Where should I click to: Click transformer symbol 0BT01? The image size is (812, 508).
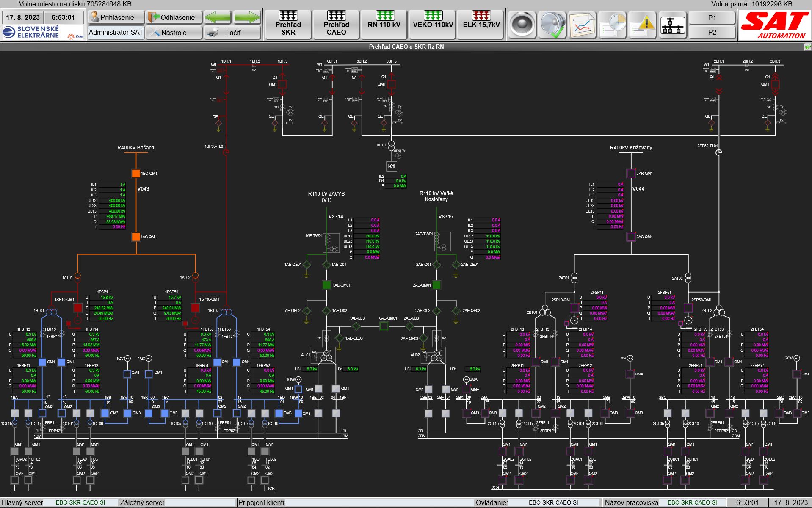(392, 146)
